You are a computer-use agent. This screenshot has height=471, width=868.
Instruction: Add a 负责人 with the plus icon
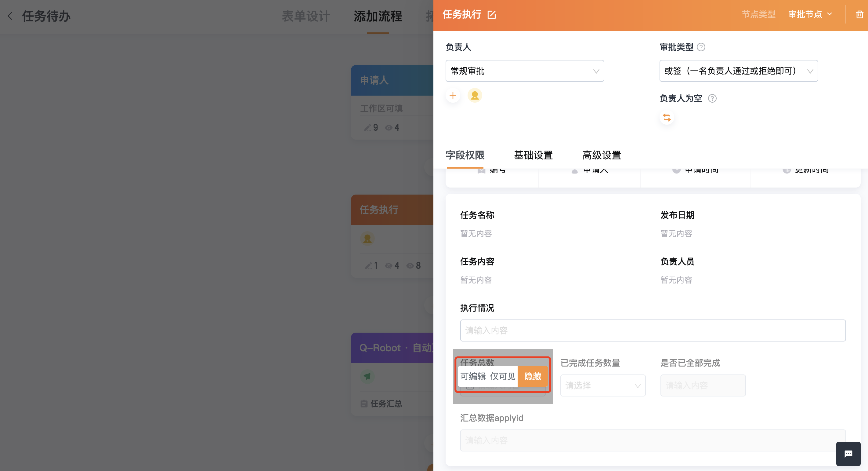click(x=453, y=95)
